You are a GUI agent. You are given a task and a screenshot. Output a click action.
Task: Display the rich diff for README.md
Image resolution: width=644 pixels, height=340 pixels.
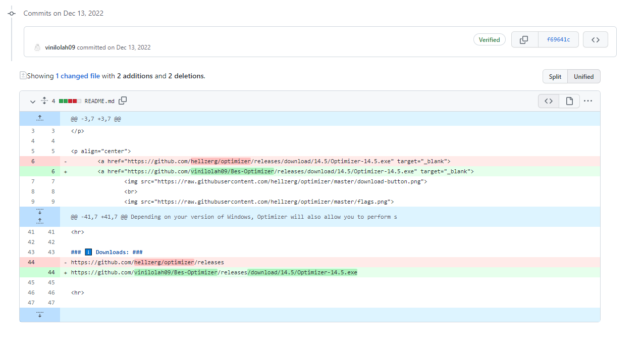(x=569, y=101)
